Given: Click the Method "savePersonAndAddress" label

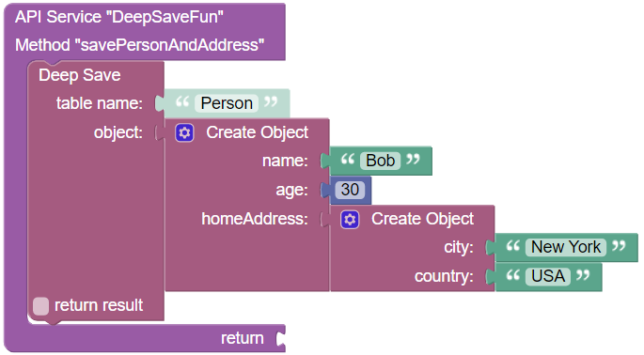Looking at the screenshot, I should pos(140,45).
